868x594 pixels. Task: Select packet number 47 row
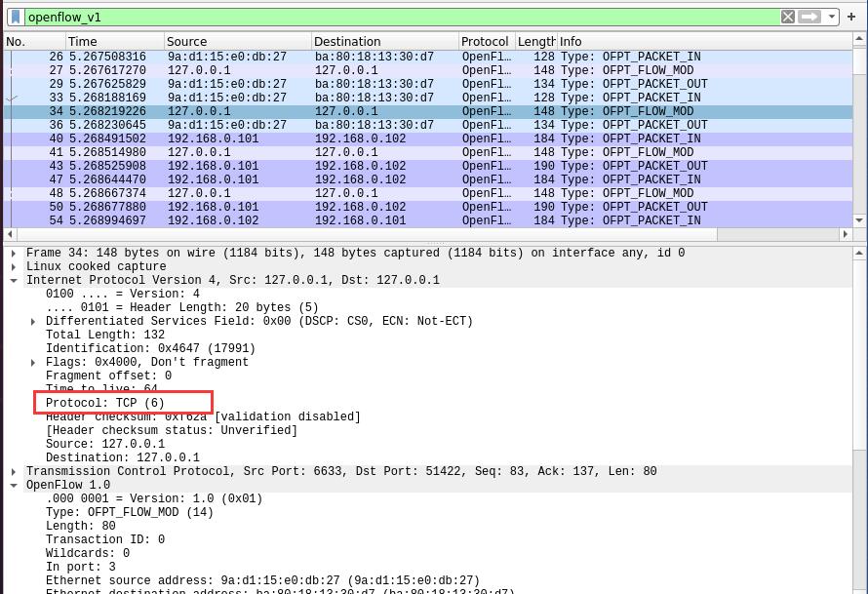tap(427, 179)
